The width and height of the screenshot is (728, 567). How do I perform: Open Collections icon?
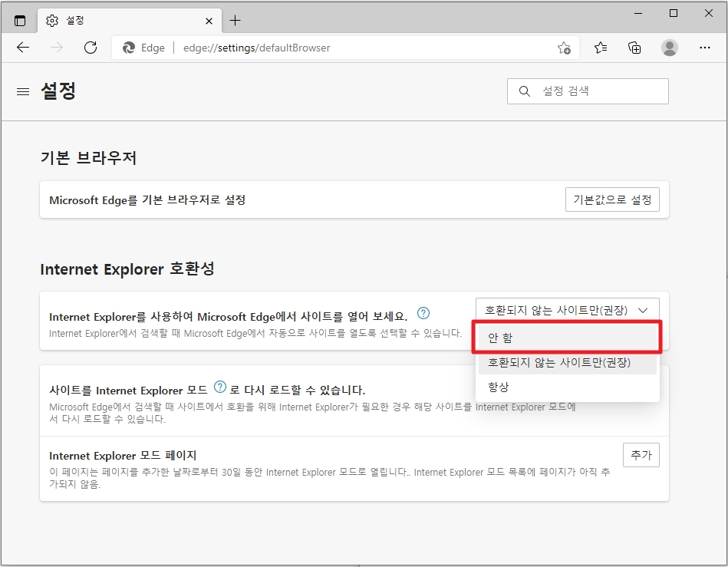click(634, 48)
